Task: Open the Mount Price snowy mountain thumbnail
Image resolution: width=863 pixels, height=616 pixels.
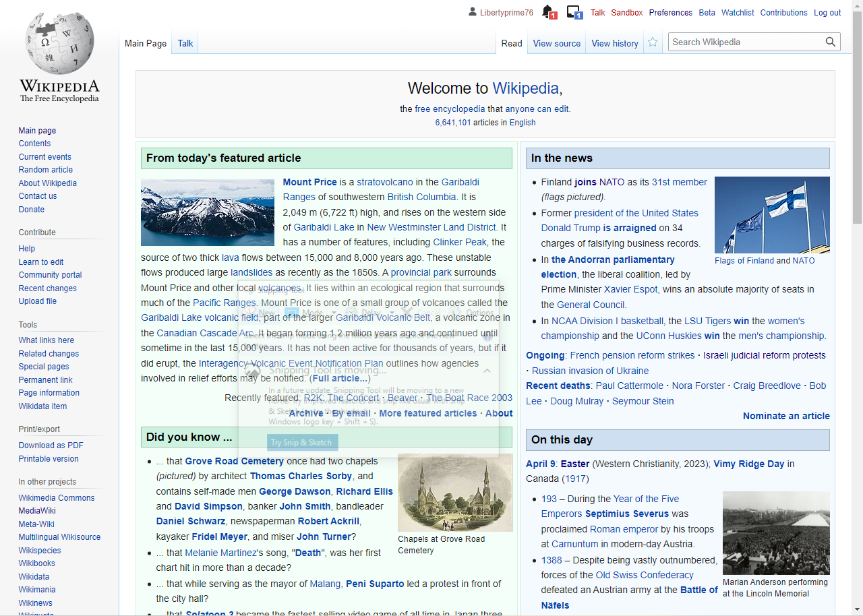Action: (x=208, y=212)
